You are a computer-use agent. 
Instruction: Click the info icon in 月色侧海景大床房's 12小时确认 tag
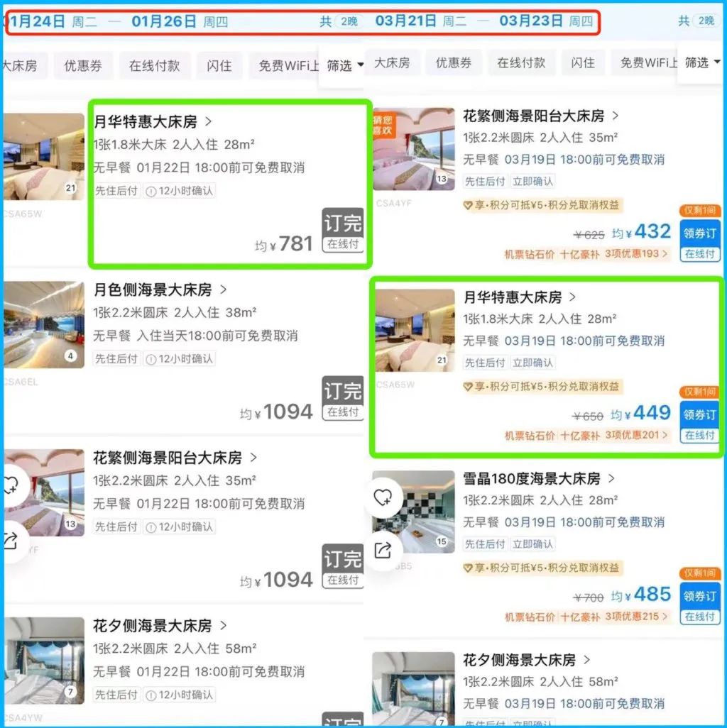click(x=151, y=359)
